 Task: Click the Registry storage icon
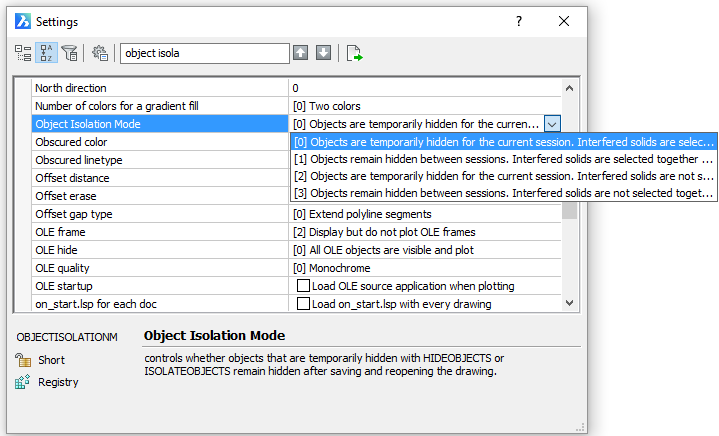click(22, 382)
